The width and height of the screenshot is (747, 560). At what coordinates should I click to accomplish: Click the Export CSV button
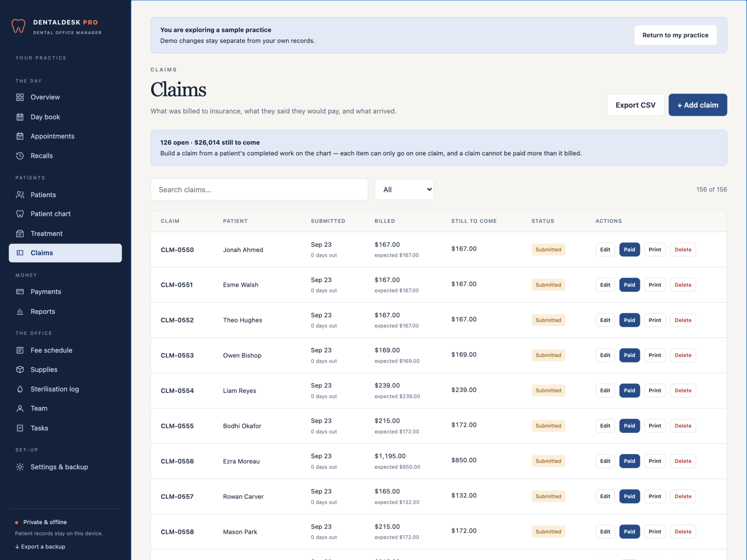(635, 105)
